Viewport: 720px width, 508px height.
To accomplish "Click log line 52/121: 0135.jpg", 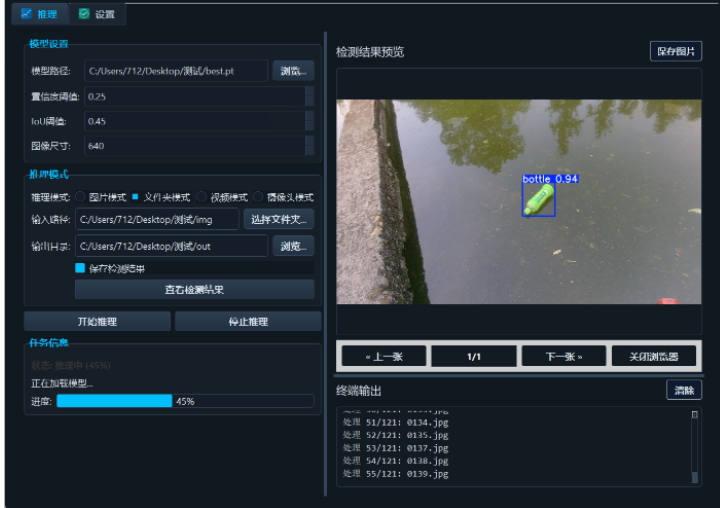I will [395, 435].
